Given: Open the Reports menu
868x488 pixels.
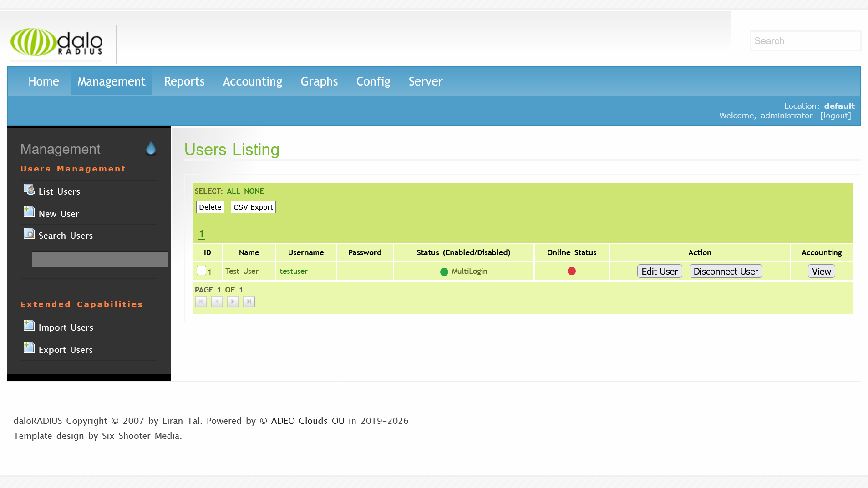Looking at the screenshot, I should click(x=184, y=81).
